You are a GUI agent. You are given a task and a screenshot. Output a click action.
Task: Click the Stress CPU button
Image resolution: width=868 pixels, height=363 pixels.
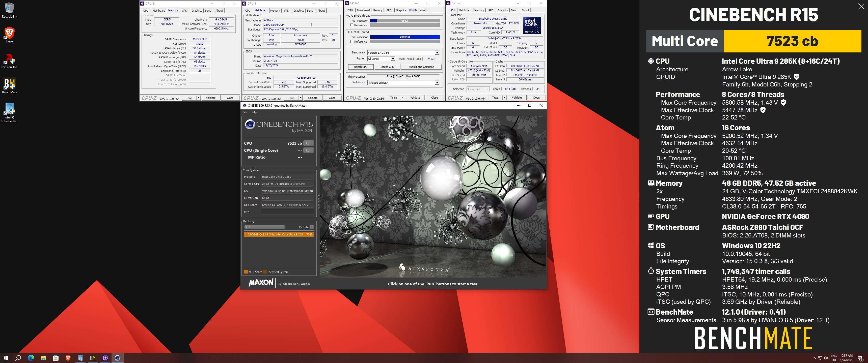(x=387, y=67)
